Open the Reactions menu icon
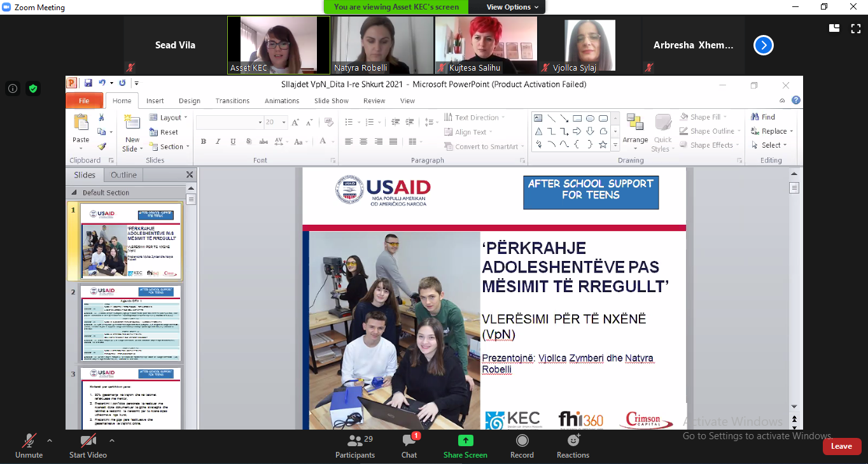The width and height of the screenshot is (868, 464). tap(573, 441)
